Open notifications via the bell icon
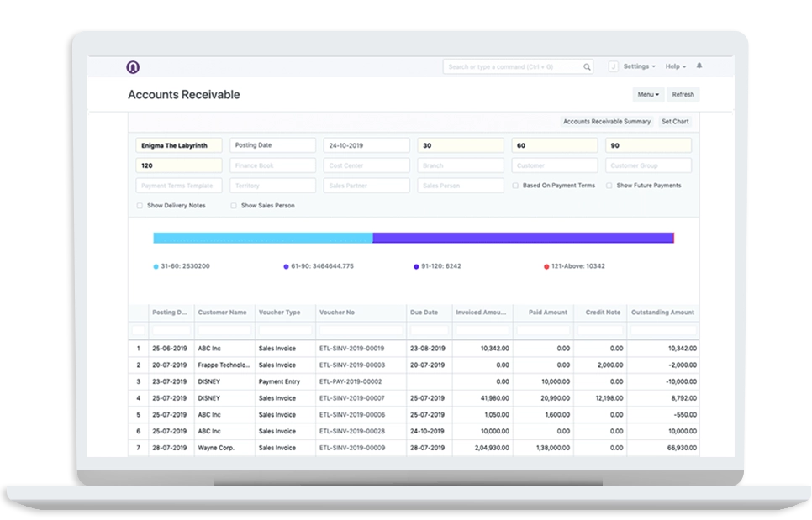 coord(699,65)
